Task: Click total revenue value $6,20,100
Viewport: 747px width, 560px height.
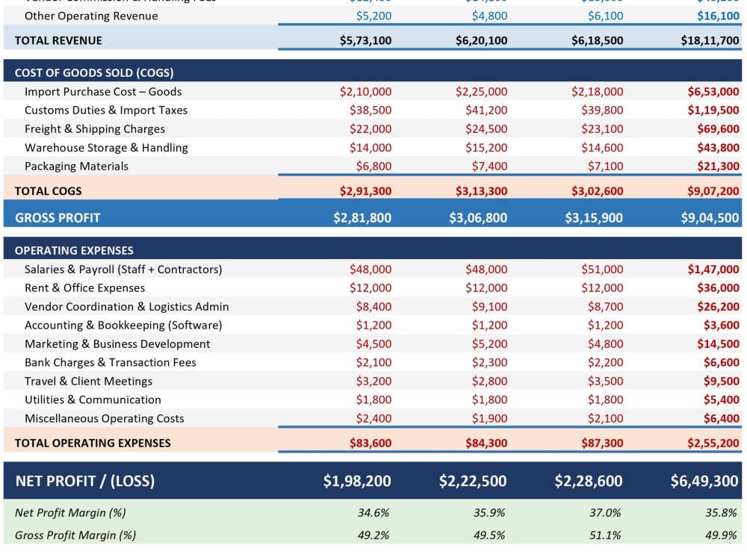Action: pos(481,40)
